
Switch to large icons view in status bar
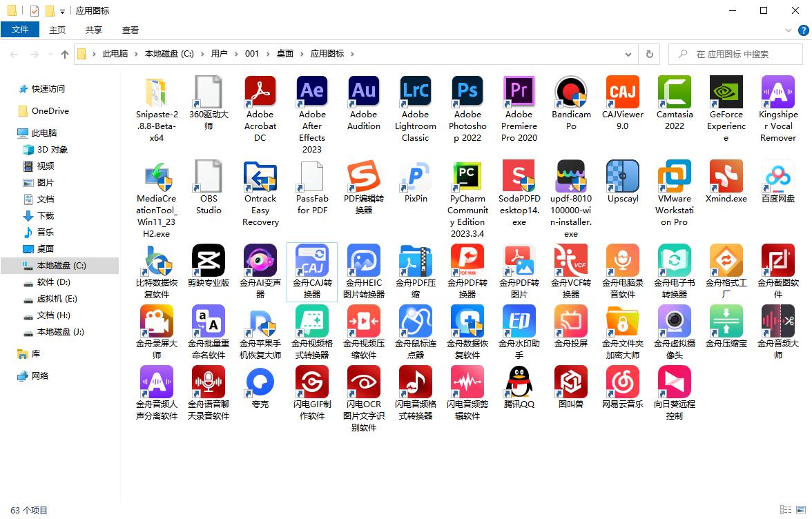click(x=802, y=510)
